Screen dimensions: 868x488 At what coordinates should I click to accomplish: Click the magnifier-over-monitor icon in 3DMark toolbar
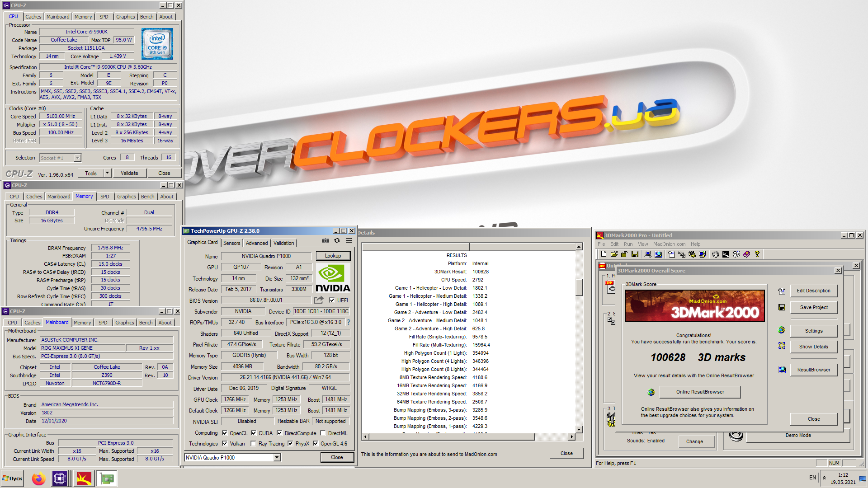[658, 254]
